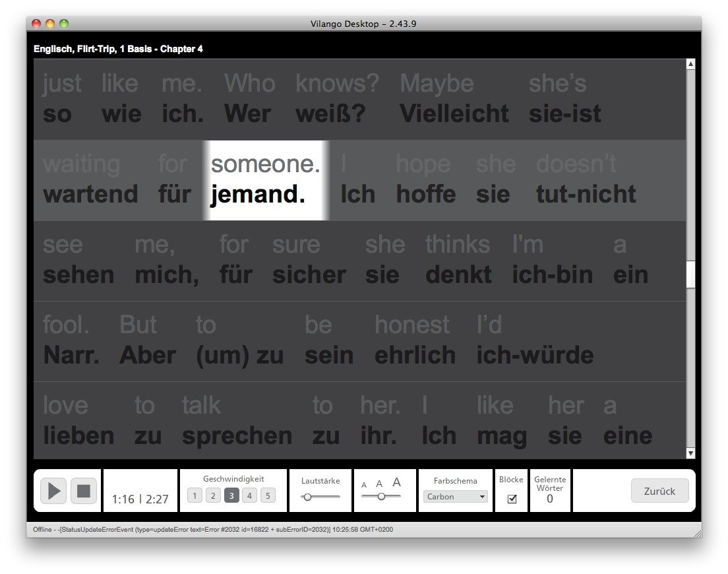Screen dimensions: 728x574
Task: Click the word 'Maybe / Vielleicht'
Action: click(x=454, y=99)
